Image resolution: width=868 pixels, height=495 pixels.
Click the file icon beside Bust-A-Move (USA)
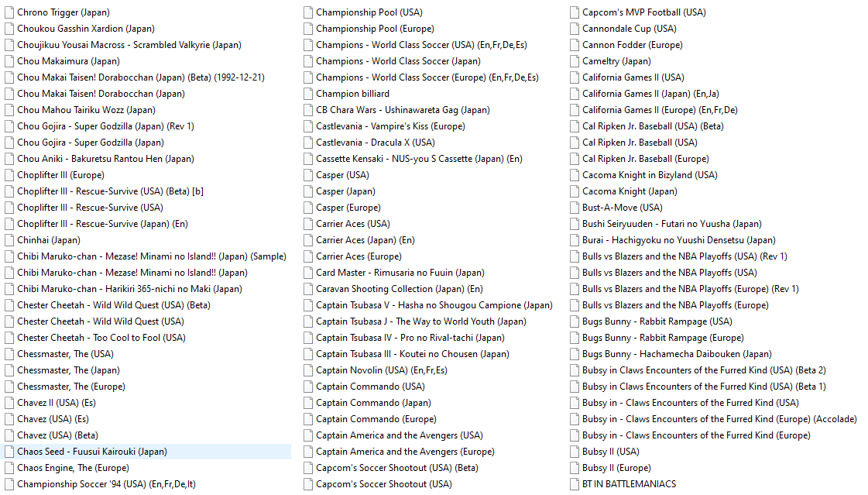(574, 208)
